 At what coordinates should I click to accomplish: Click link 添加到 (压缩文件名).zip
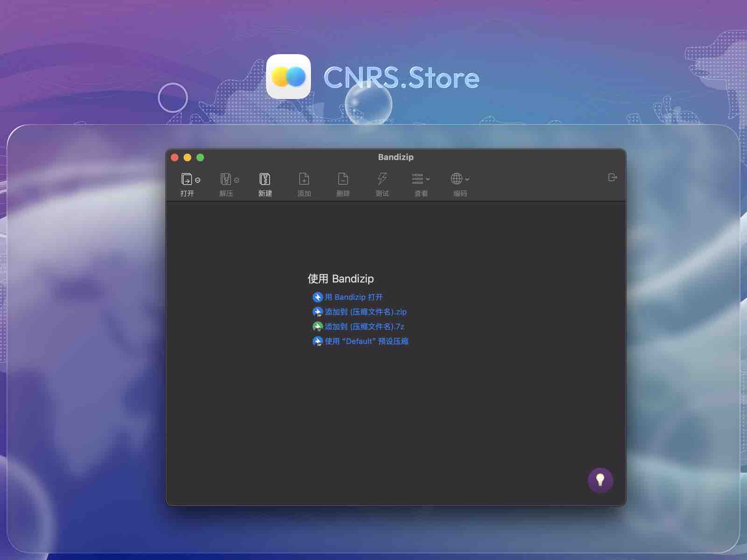coord(366,312)
